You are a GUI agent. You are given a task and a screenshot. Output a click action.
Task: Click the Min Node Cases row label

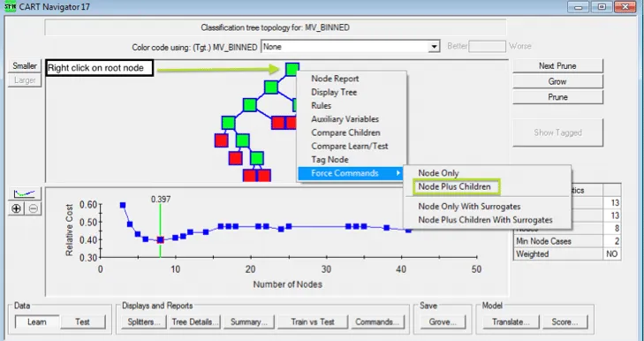point(543,241)
